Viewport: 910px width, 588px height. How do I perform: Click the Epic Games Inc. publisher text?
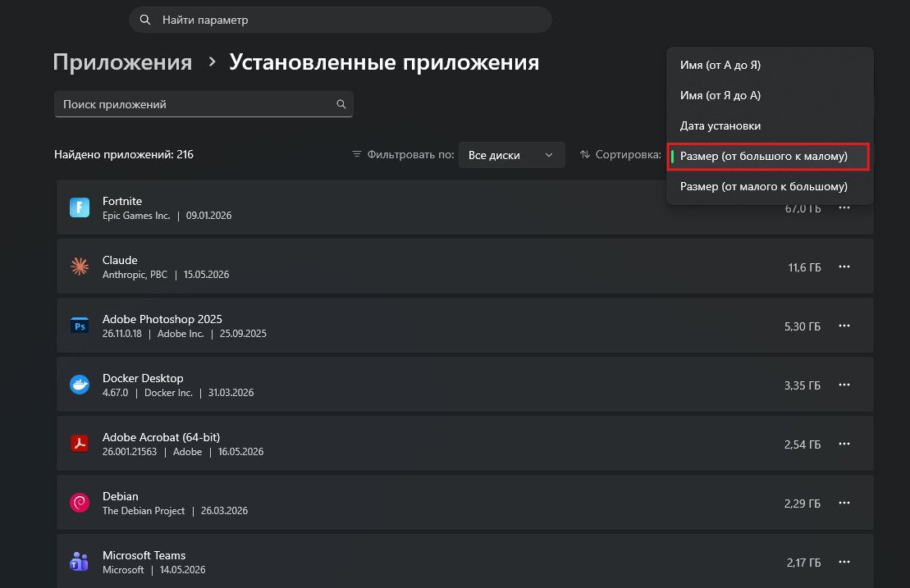(x=136, y=215)
